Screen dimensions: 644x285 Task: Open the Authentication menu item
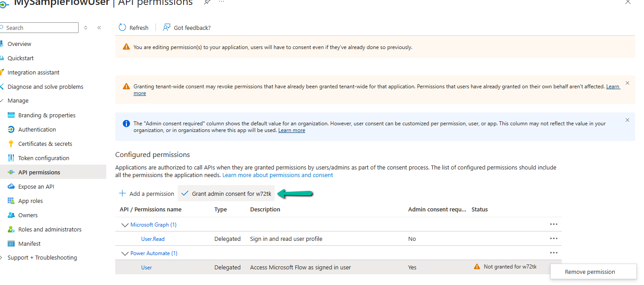coord(37,129)
